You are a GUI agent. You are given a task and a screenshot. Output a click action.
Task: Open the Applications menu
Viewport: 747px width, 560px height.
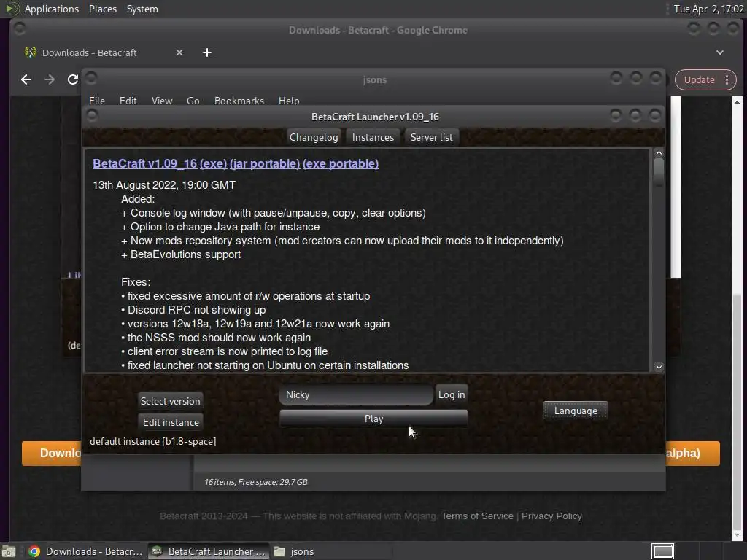[x=52, y=9]
